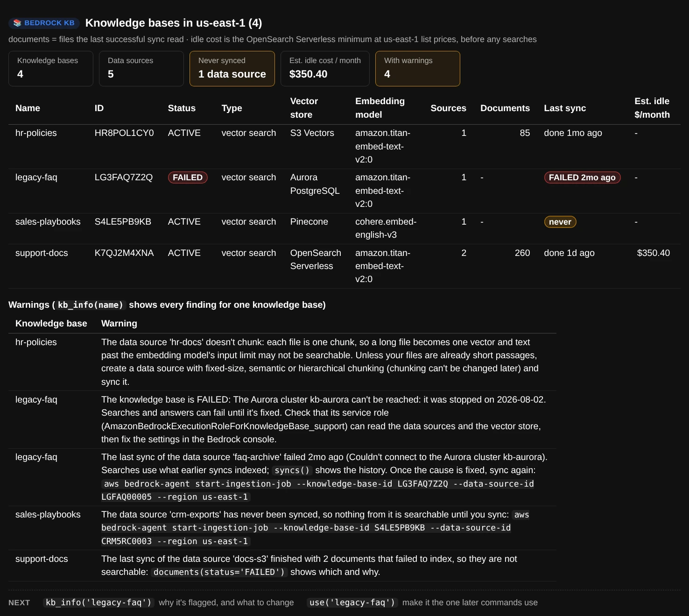Select the Data sources summary card

pyautogui.click(x=141, y=69)
